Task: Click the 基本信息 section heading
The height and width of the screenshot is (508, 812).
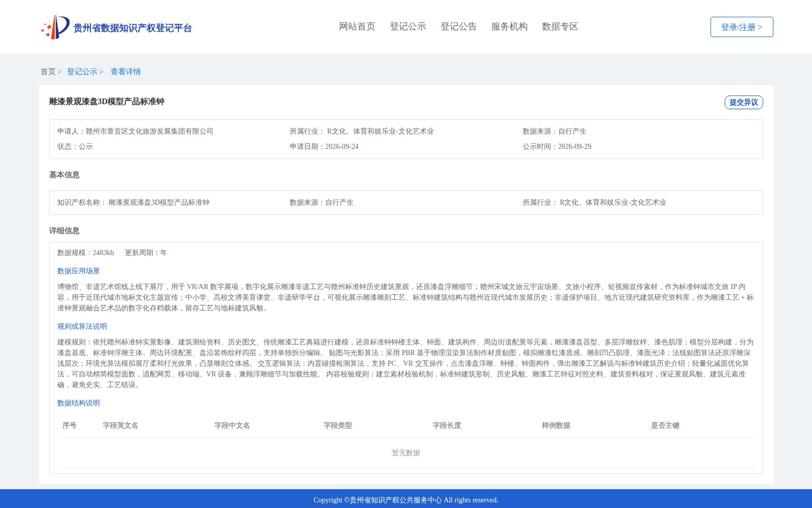Action: [64, 175]
